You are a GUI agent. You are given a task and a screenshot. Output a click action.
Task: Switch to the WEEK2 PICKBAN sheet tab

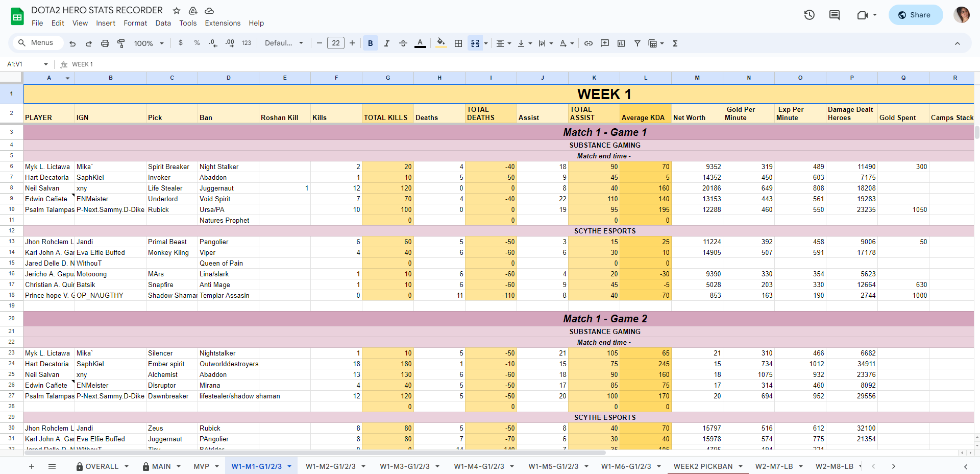(x=703, y=466)
